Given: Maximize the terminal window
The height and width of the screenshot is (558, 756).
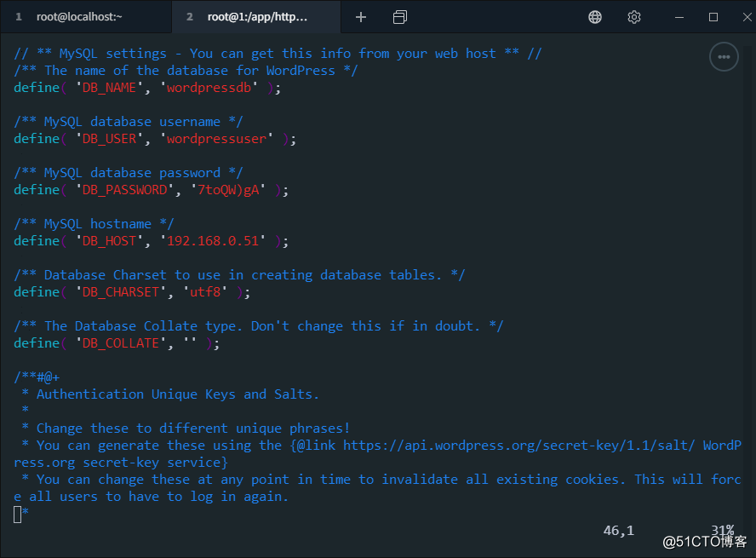Looking at the screenshot, I should point(713,17).
